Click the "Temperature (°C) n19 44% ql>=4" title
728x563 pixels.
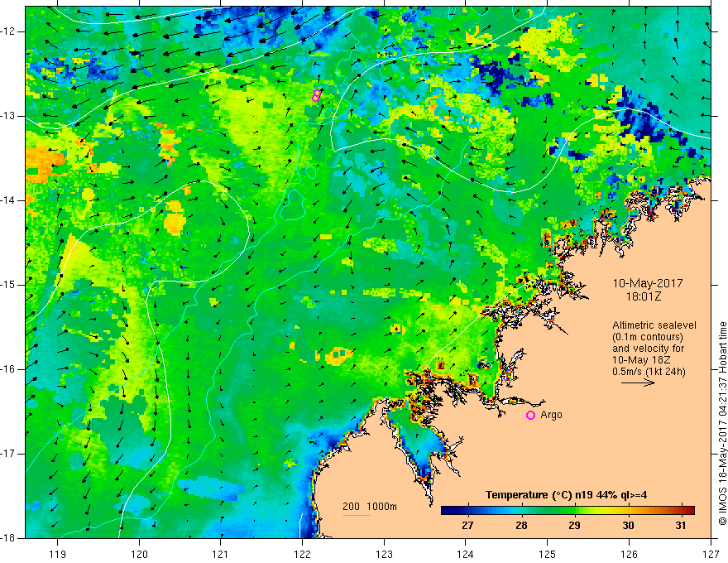coord(567,495)
